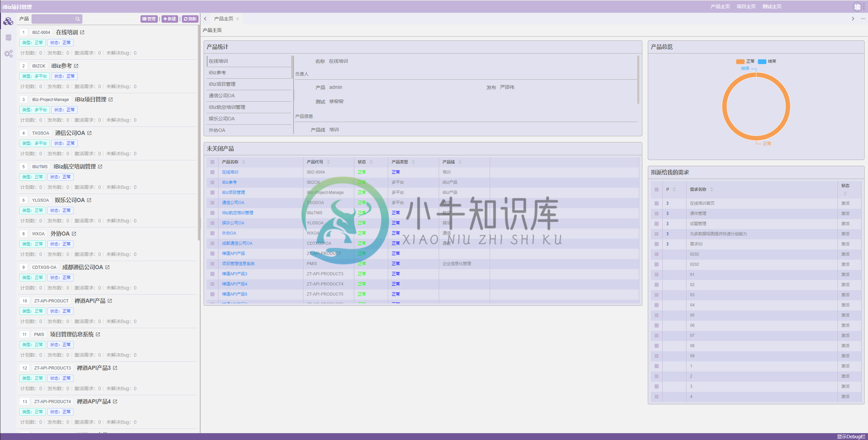Check the 在线培训 row checkbox in 未关闭产品

point(212,172)
